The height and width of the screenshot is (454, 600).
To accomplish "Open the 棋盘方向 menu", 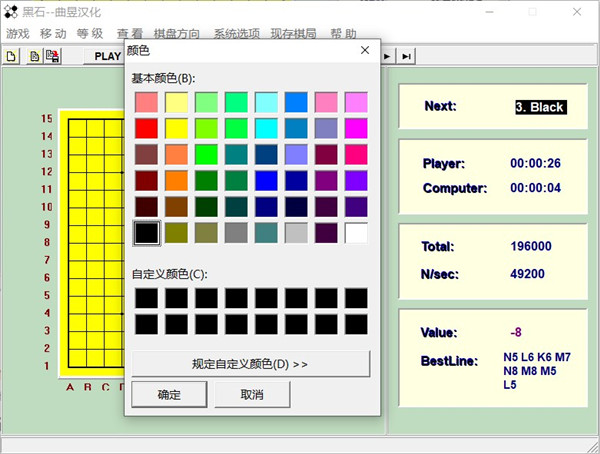I will (x=176, y=33).
